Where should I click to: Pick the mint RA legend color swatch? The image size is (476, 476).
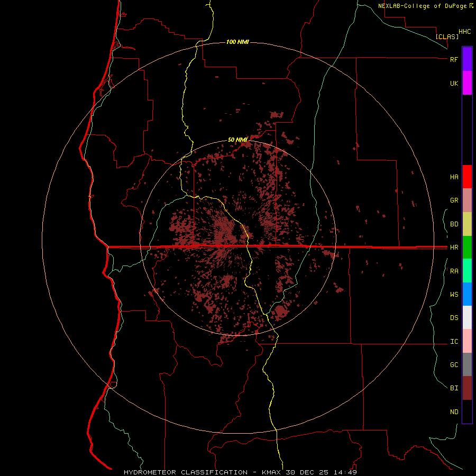(x=467, y=271)
